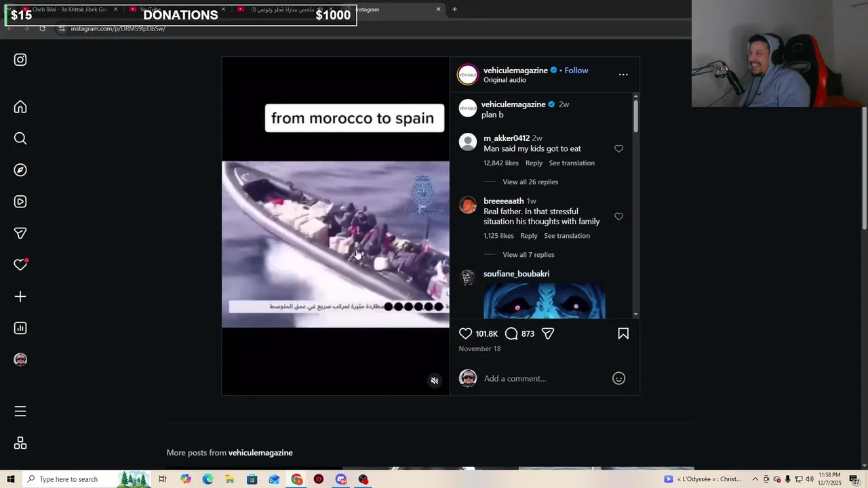Open File Explorer from the taskbar

tap(230, 479)
